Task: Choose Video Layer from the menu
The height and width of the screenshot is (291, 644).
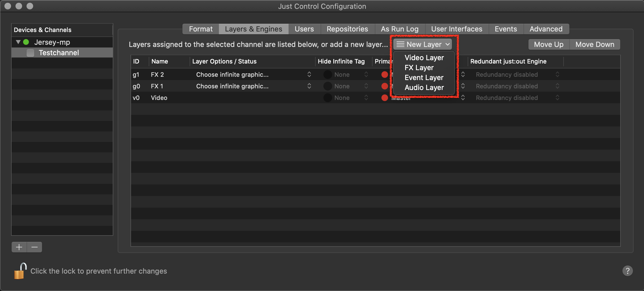Action: [x=424, y=58]
